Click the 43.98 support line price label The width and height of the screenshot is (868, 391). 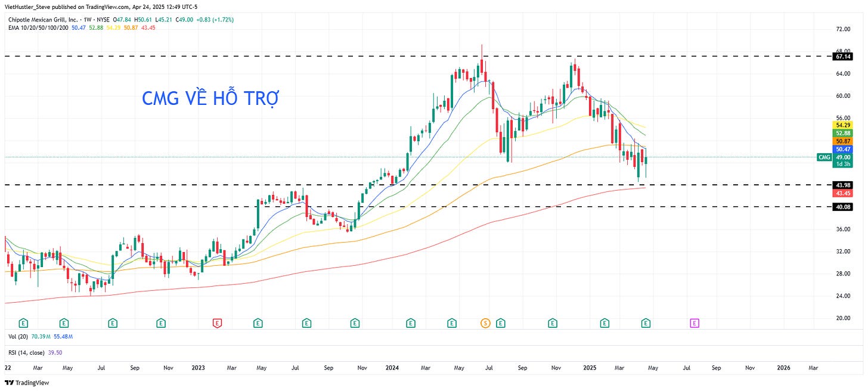coord(842,185)
